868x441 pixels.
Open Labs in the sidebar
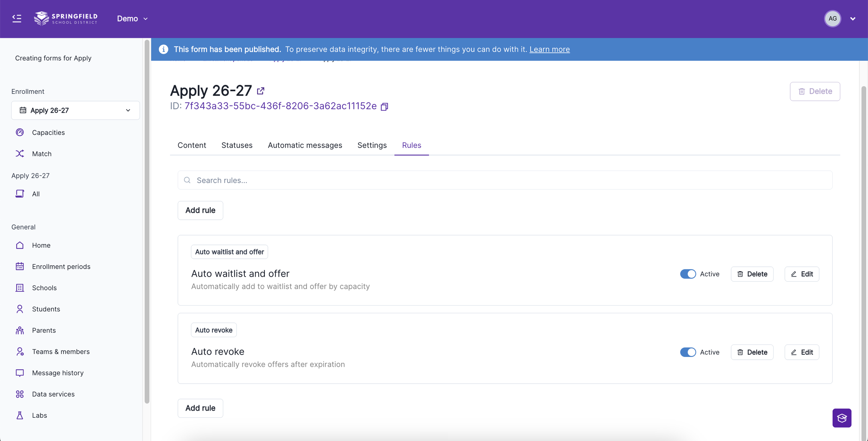point(39,415)
